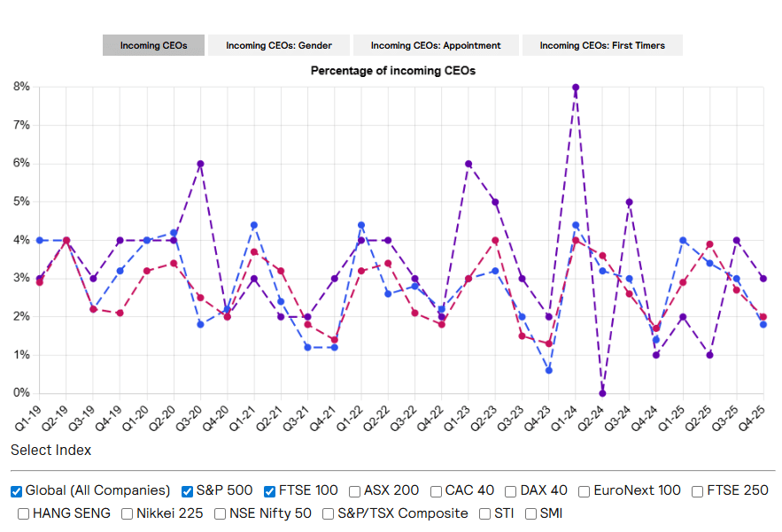Check the HANG SENG checkbox

coord(24,513)
